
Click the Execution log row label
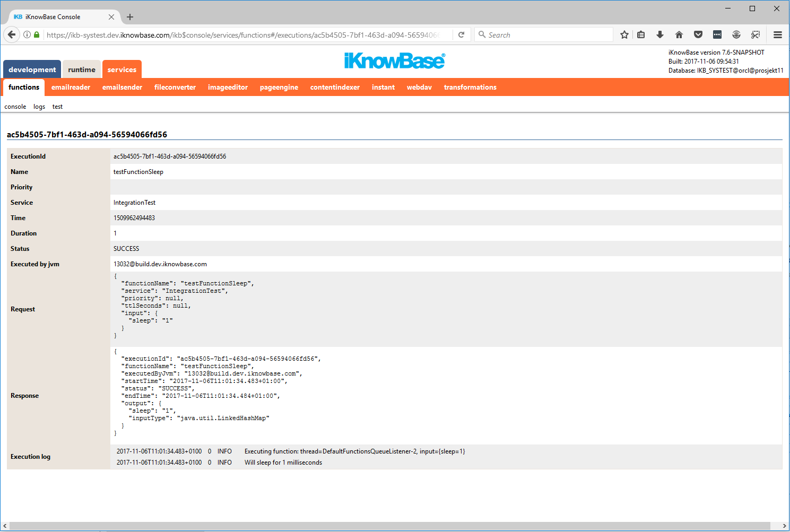(30, 457)
